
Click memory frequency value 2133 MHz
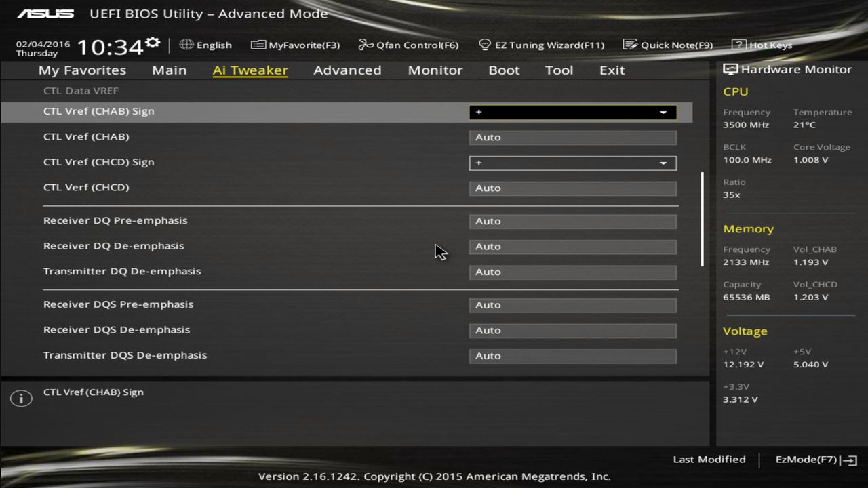pos(746,262)
